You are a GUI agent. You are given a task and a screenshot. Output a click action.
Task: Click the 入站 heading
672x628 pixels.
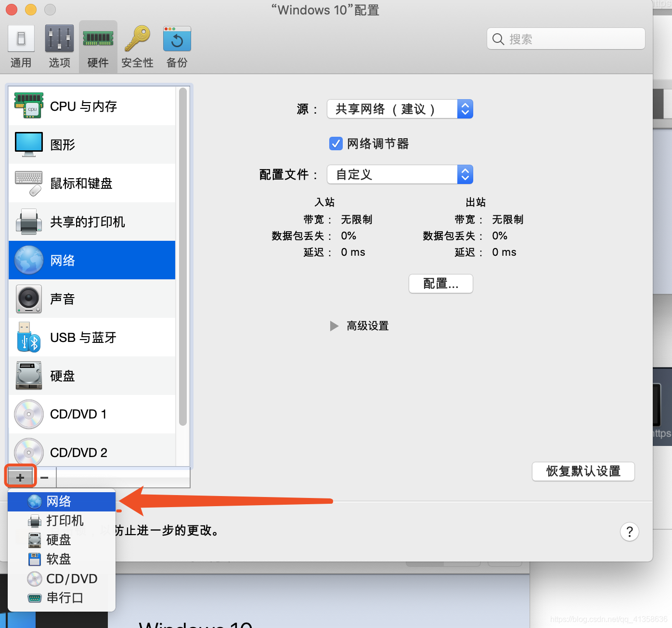pos(325,202)
